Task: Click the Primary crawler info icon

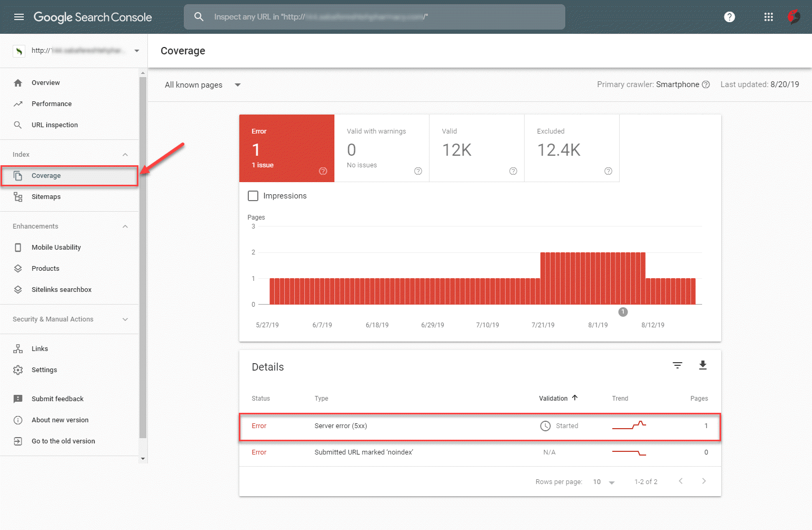Action: (x=706, y=84)
